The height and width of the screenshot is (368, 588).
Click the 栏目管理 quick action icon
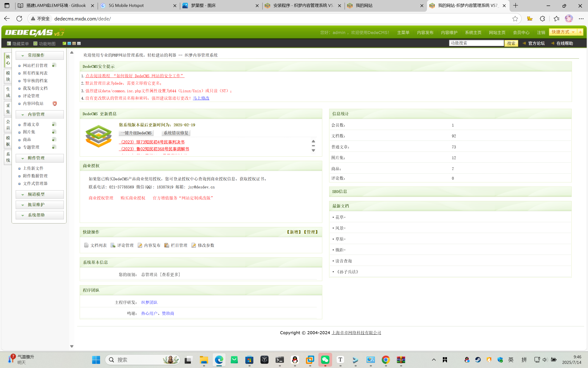point(167,245)
